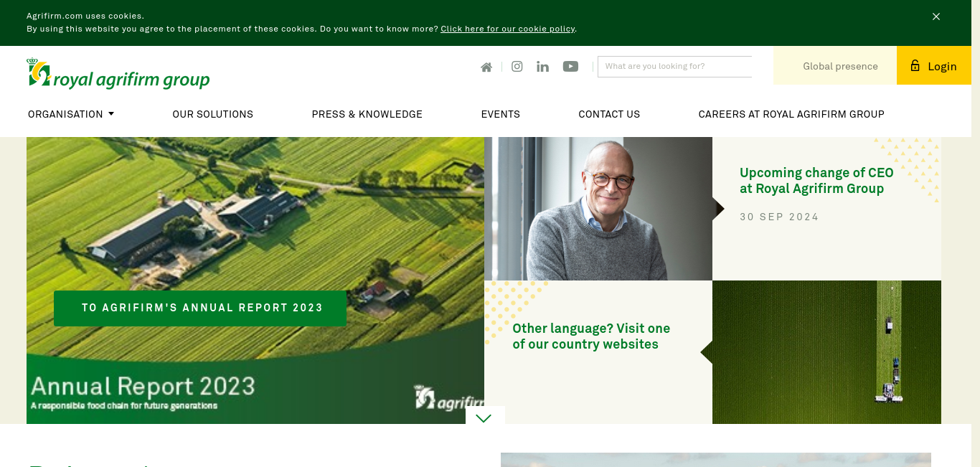
Task: Open Upcoming change of CEO article
Action: point(816,181)
